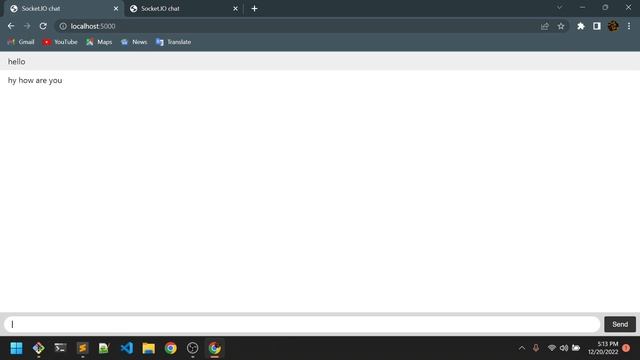Close the second Socket.IO chat tab
The image size is (640, 360).
click(x=236, y=9)
